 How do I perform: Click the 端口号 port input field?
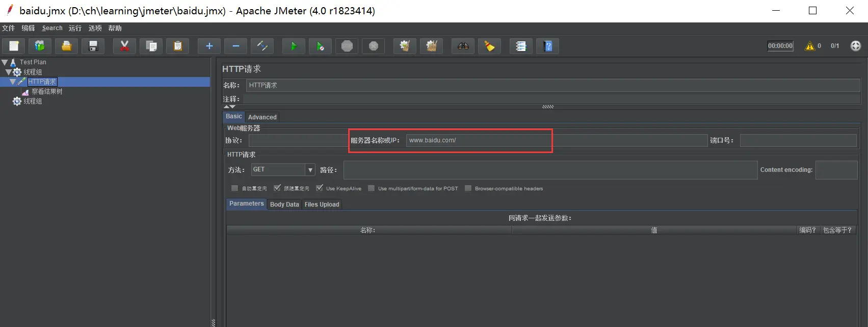(798, 140)
